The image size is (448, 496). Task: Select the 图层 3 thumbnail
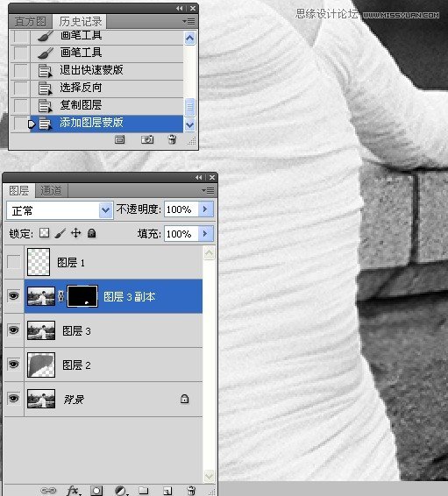coord(41,330)
